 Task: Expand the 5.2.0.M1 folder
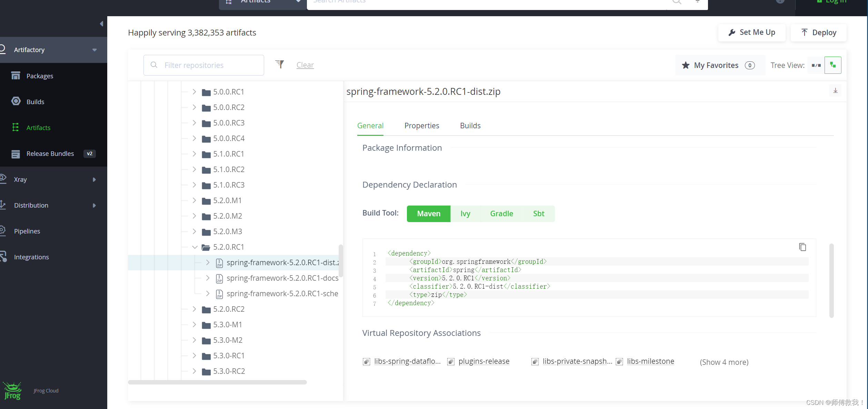click(194, 200)
